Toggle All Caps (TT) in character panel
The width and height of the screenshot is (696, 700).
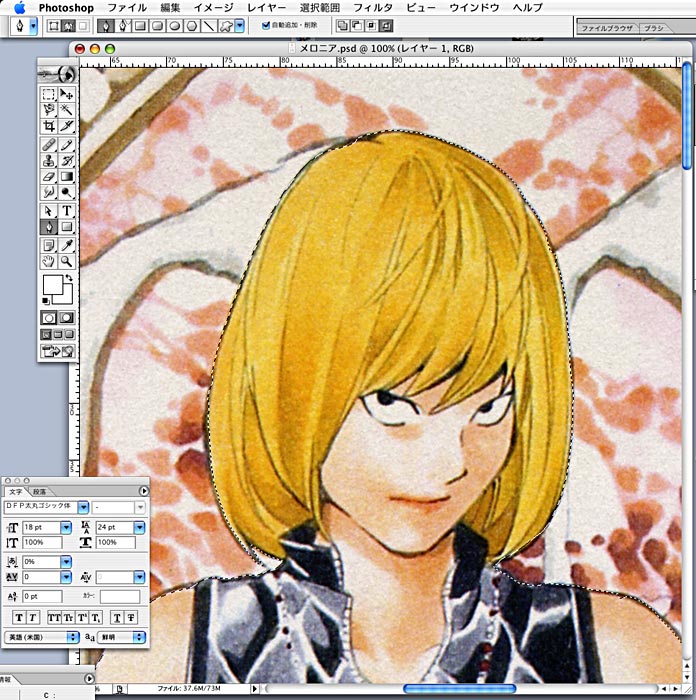[x=54, y=618]
